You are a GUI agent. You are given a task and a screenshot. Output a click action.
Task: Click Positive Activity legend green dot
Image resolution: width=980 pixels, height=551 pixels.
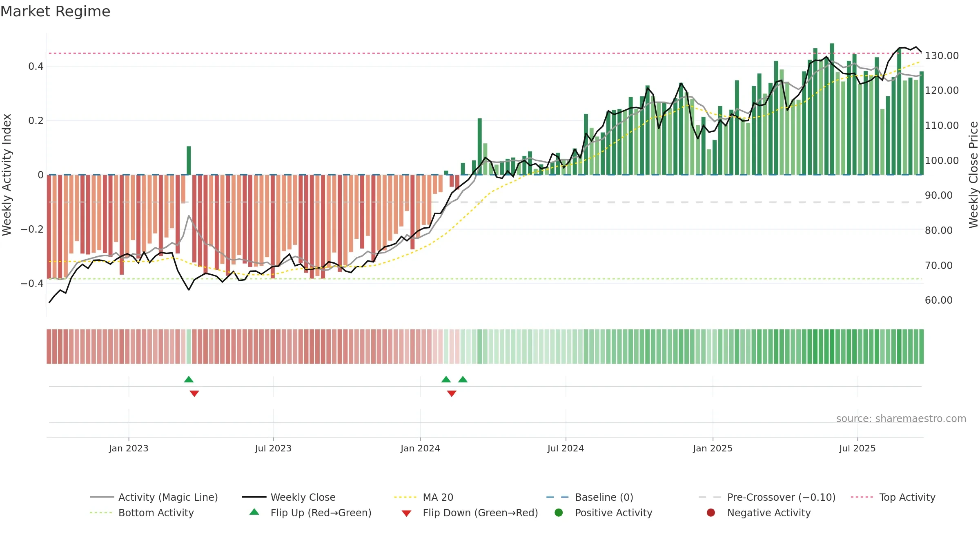pyautogui.click(x=559, y=513)
